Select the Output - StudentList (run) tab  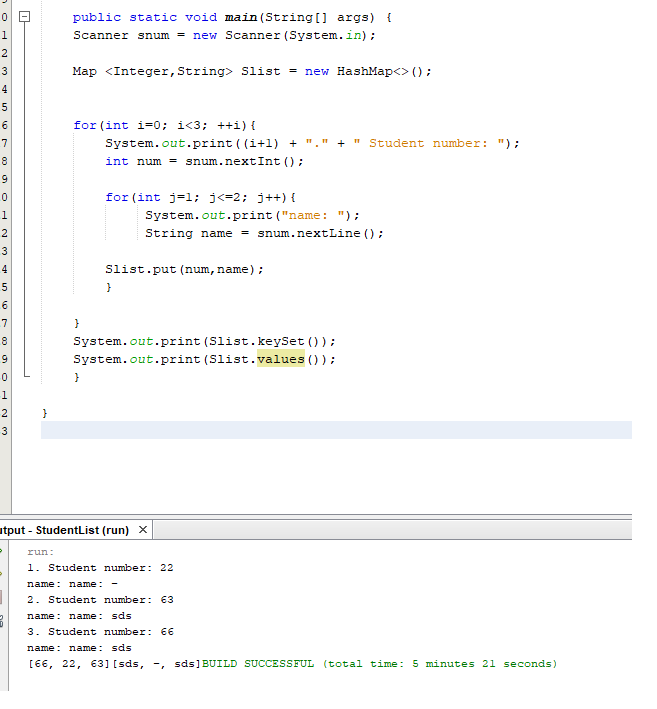65,530
